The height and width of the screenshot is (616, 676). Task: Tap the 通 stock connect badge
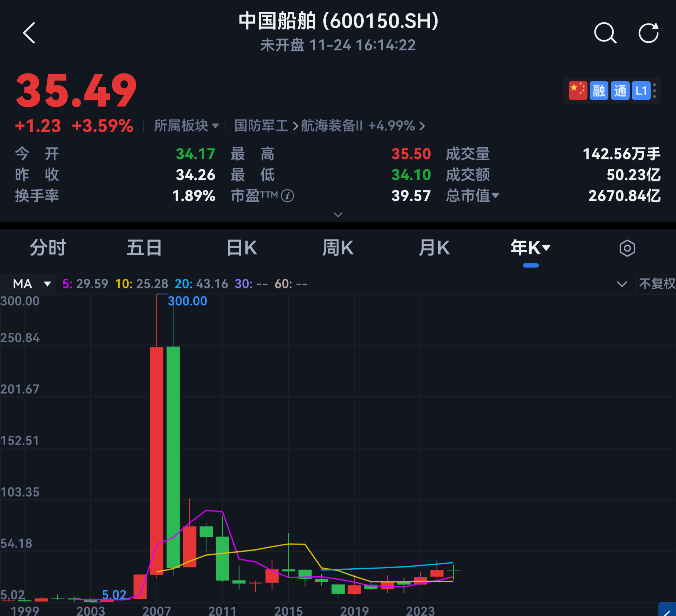pos(620,91)
